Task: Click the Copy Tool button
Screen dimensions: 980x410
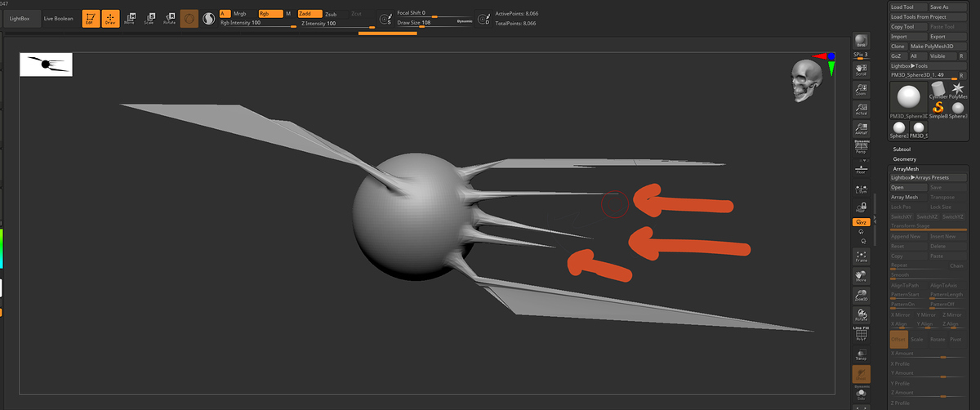Action: (908, 27)
